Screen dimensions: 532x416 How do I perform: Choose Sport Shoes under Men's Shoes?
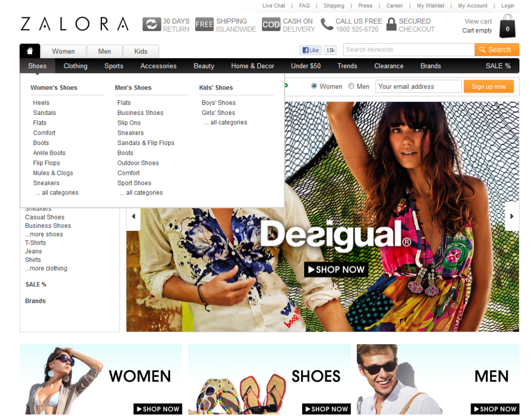click(x=134, y=183)
